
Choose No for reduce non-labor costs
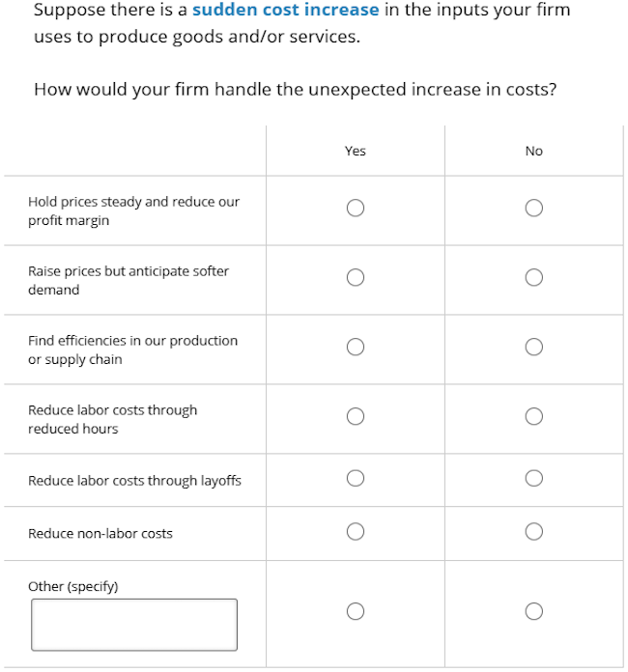pyautogui.click(x=533, y=531)
